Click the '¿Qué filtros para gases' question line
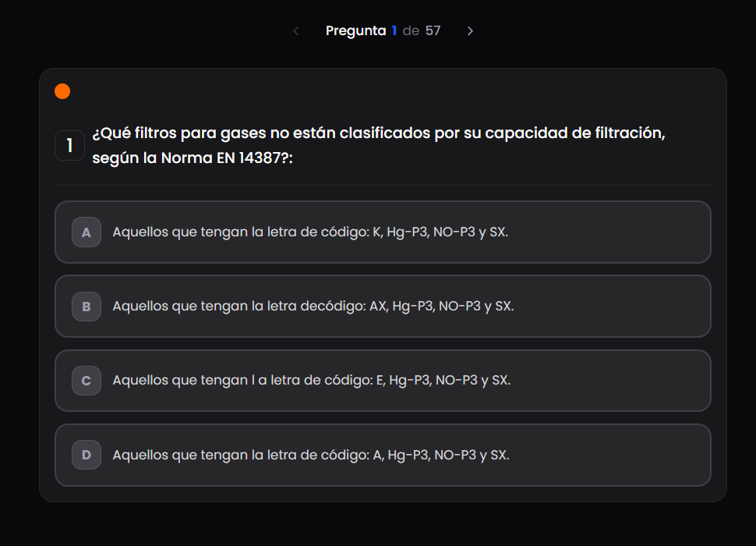The image size is (756, 546). click(x=378, y=133)
